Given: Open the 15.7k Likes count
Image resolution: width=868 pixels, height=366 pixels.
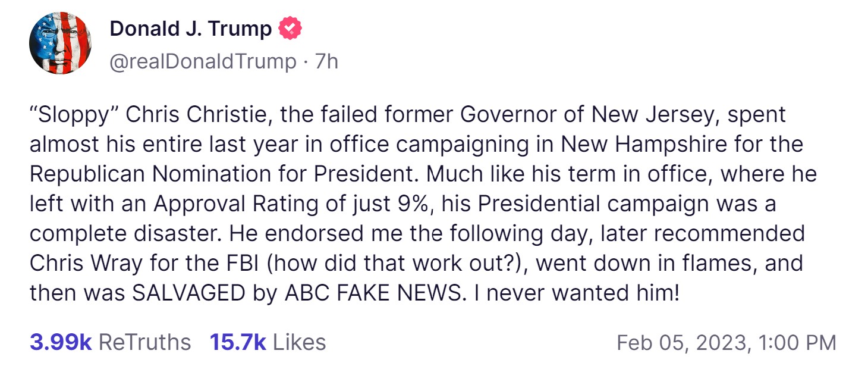Looking at the screenshot, I should coord(238,342).
